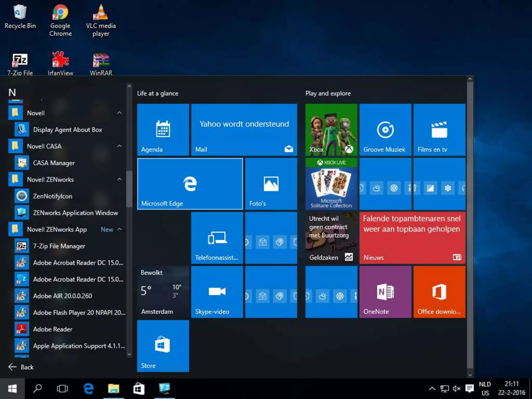The height and width of the screenshot is (399, 532).
Task: Open File Explorer from the taskbar
Action: tap(114, 389)
